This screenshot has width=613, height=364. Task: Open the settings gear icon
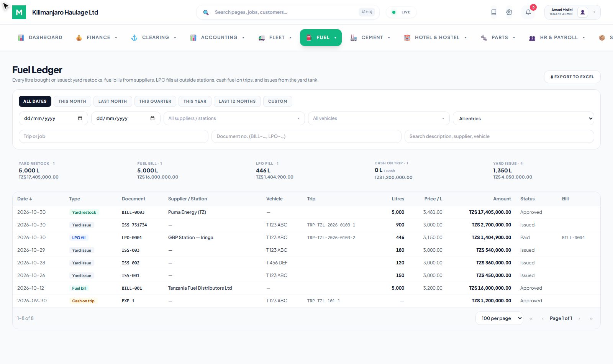pyautogui.click(x=509, y=12)
